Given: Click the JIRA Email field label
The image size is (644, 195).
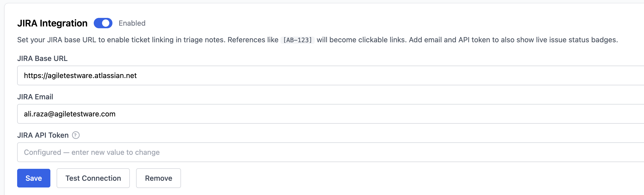Looking at the screenshot, I should tap(35, 97).
